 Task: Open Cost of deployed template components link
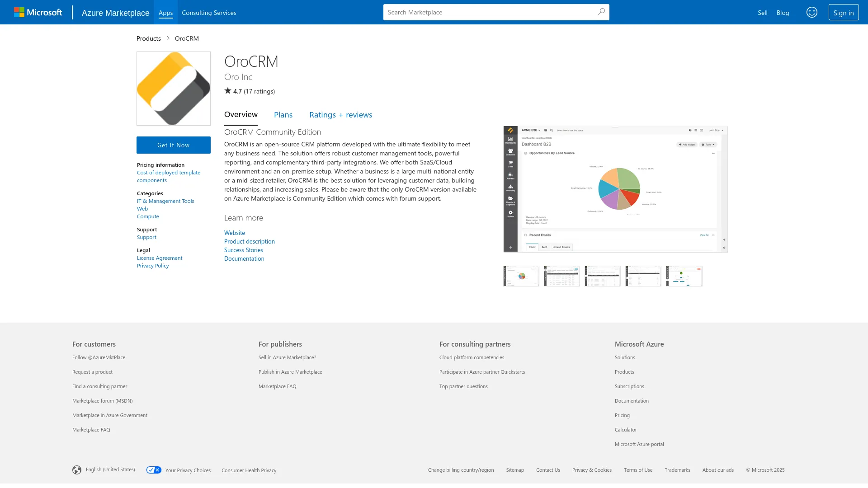click(169, 176)
